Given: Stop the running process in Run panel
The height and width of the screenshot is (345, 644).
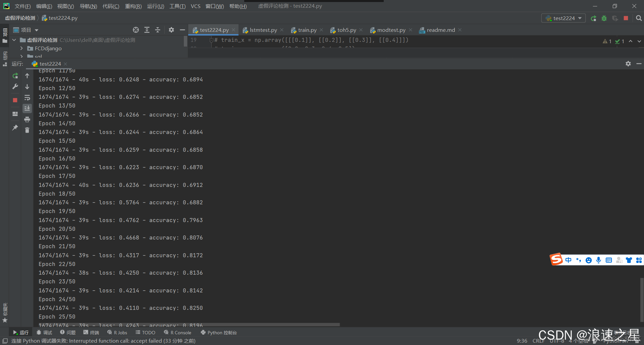Looking at the screenshot, I should point(15,100).
